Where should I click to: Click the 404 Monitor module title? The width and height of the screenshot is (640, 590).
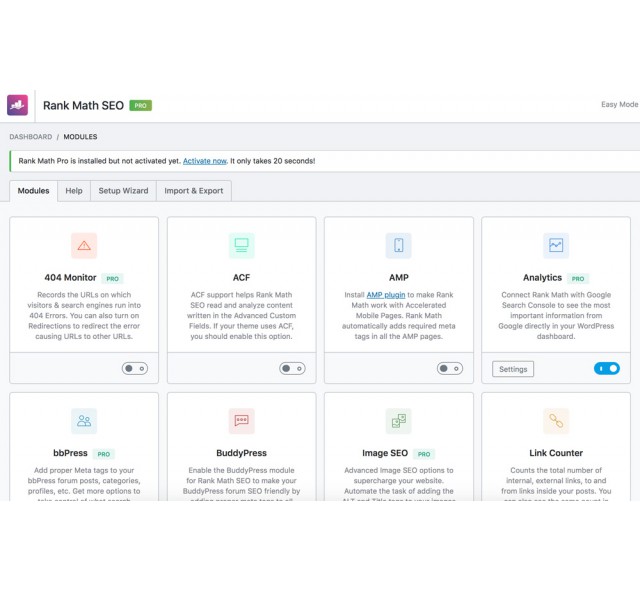click(x=70, y=278)
